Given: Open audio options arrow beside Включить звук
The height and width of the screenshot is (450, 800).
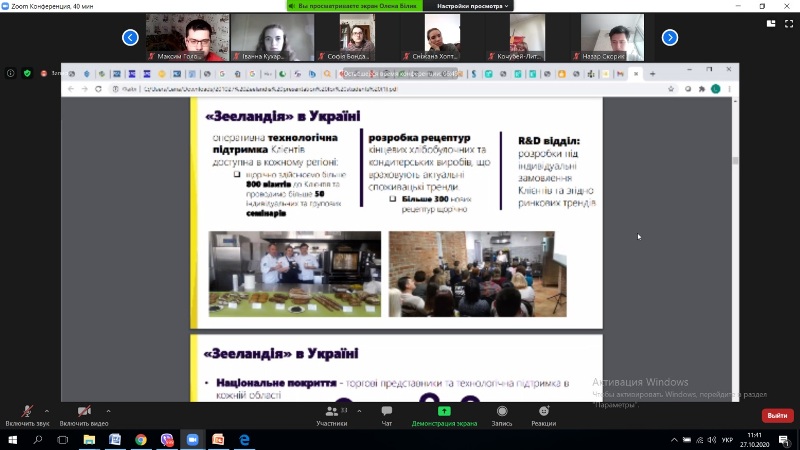Looking at the screenshot, I should coord(46,411).
